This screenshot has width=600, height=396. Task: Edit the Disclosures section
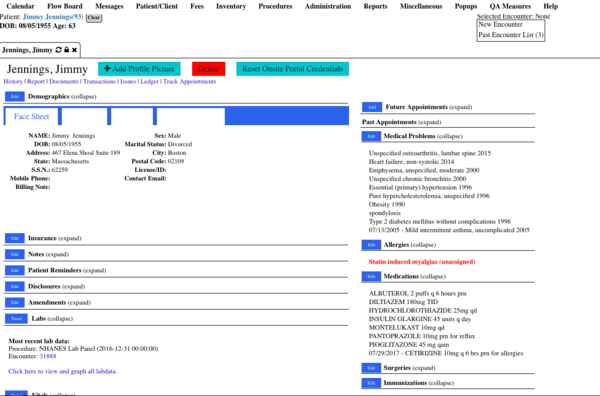[15, 286]
